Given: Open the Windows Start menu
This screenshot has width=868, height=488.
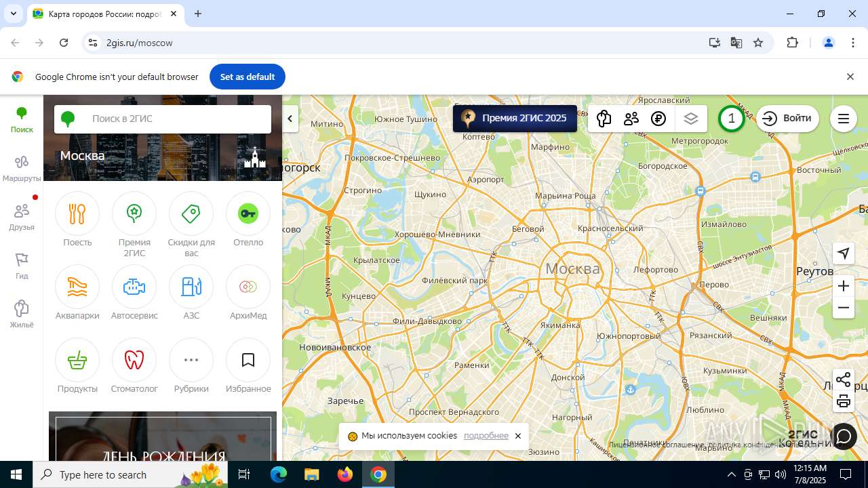Looking at the screenshot, I should [16, 474].
